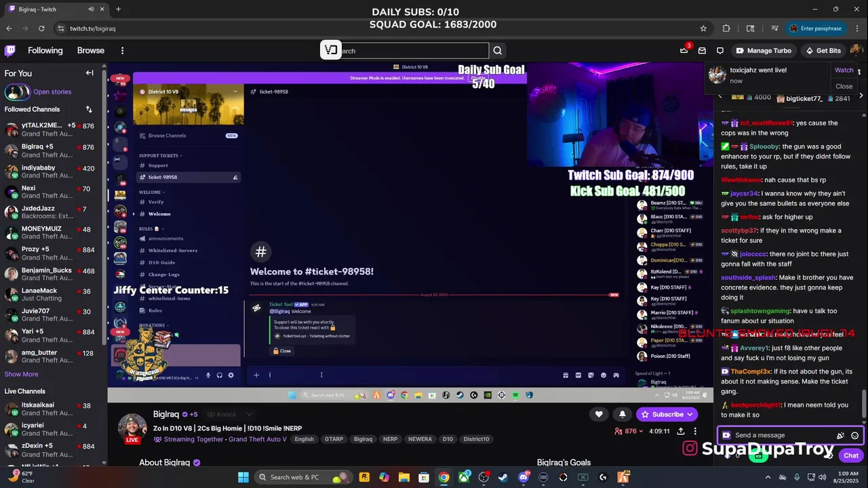The image size is (868, 488).
Task: Open the emote picker smiley icon
Action: (x=855, y=435)
